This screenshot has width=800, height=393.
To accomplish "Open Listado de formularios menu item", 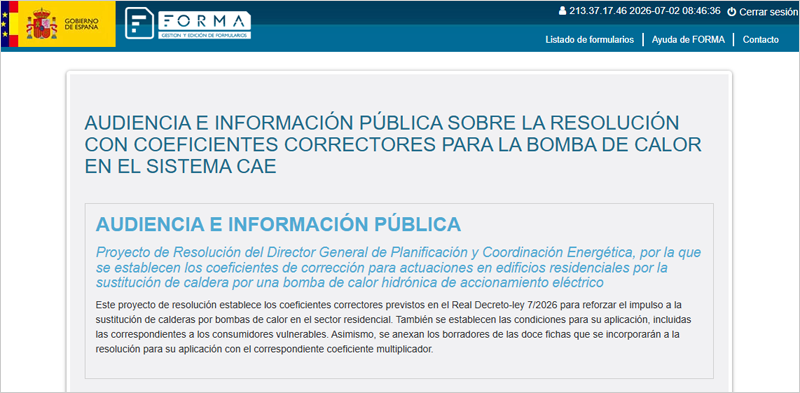I will tap(589, 40).
